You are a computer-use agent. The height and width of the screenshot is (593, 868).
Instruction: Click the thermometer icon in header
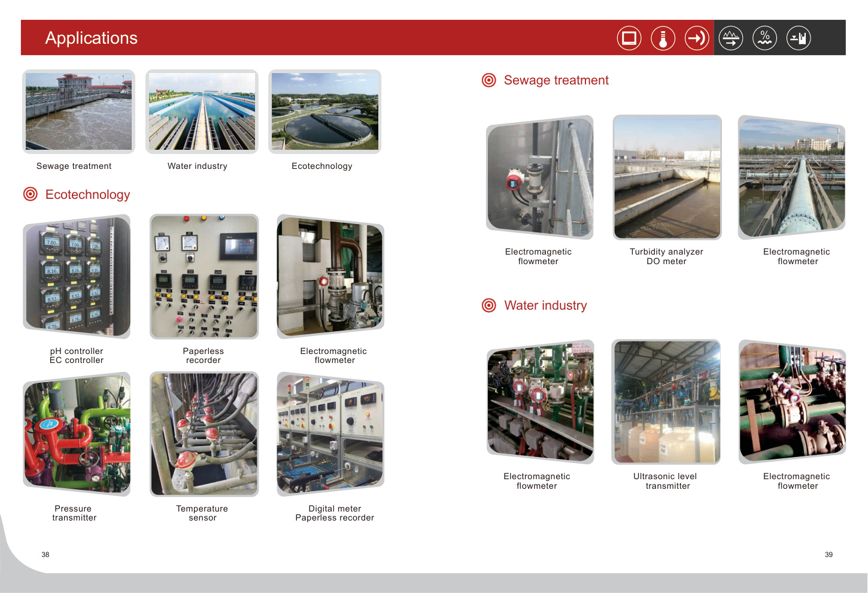[x=663, y=38]
